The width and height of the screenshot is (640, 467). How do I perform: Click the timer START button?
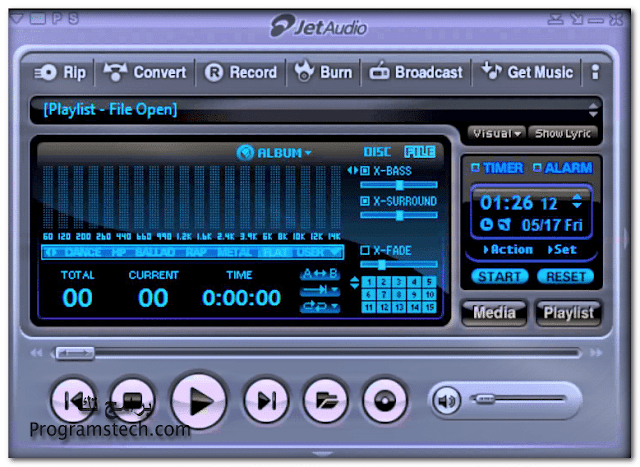(x=500, y=276)
